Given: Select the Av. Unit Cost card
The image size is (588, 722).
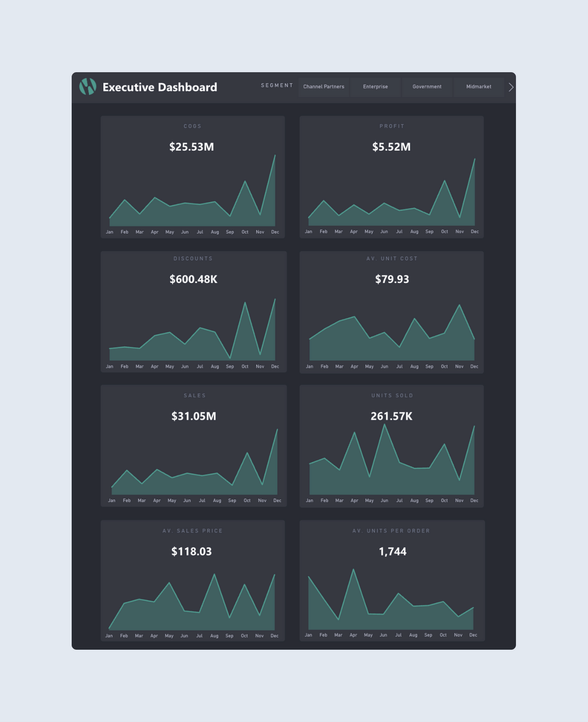Looking at the screenshot, I should click(x=391, y=311).
